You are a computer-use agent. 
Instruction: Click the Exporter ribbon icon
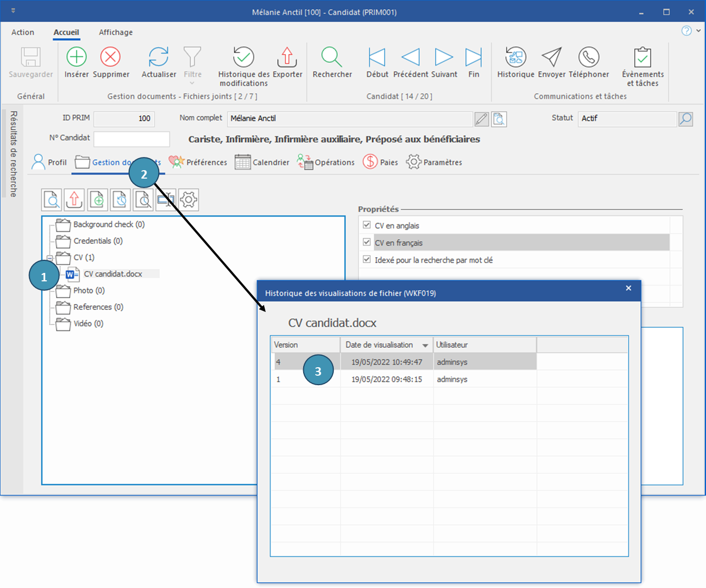coord(287,57)
